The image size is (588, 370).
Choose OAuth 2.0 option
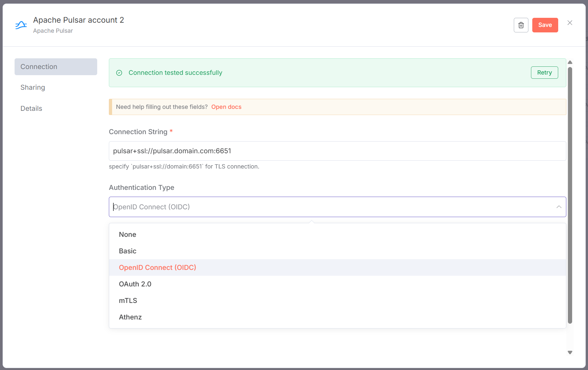point(337,284)
